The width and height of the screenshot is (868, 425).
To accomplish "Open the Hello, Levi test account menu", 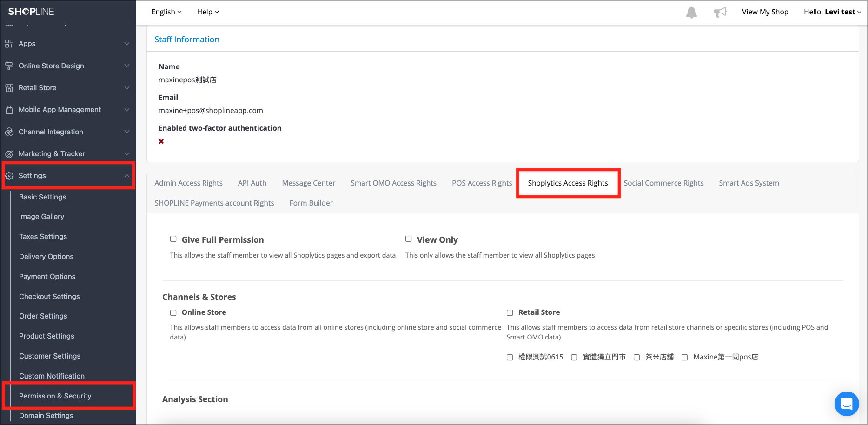I will click(x=833, y=12).
